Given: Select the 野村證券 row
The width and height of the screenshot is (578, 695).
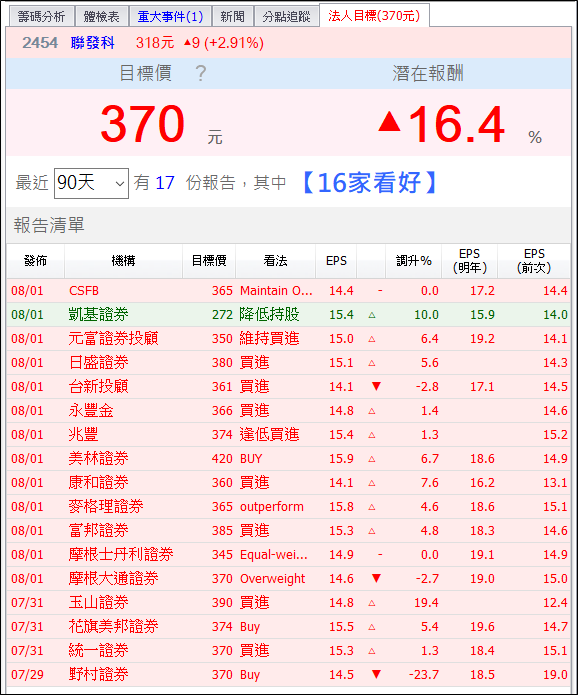Looking at the screenshot, I should pos(289,674).
